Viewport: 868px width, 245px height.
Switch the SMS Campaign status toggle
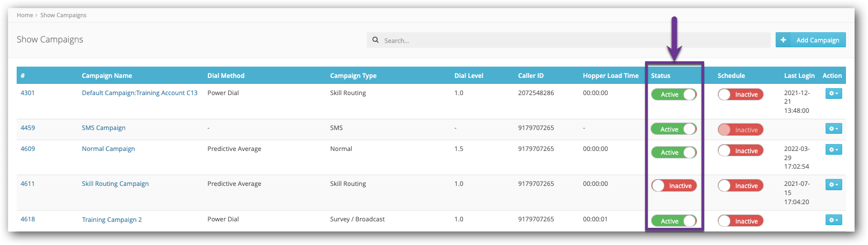click(x=674, y=129)
